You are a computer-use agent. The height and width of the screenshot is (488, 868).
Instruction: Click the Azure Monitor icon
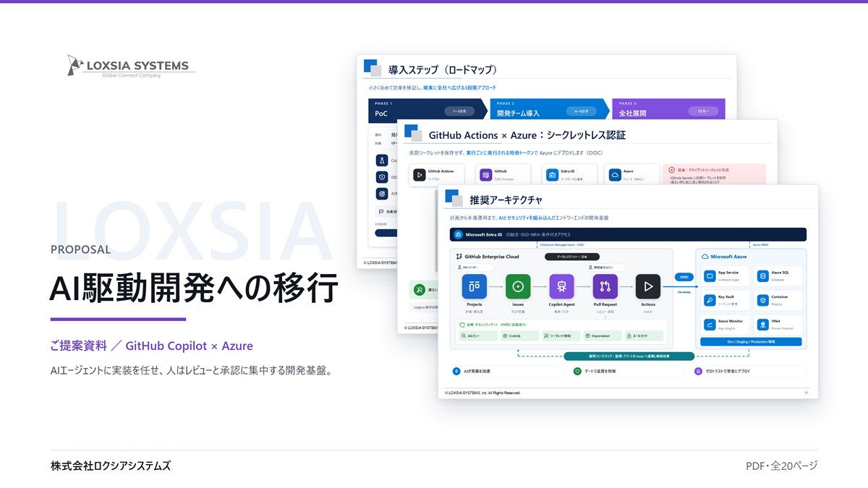(710, 325)
